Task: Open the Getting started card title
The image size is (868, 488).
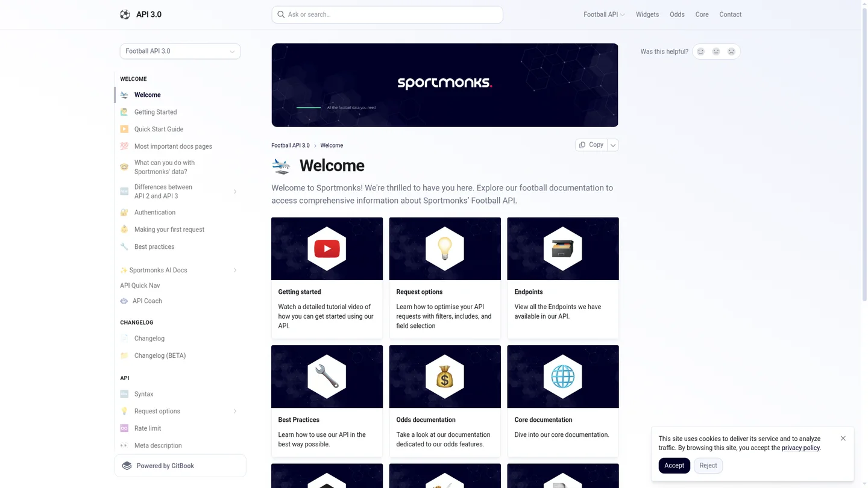Action: pos(300,292)
